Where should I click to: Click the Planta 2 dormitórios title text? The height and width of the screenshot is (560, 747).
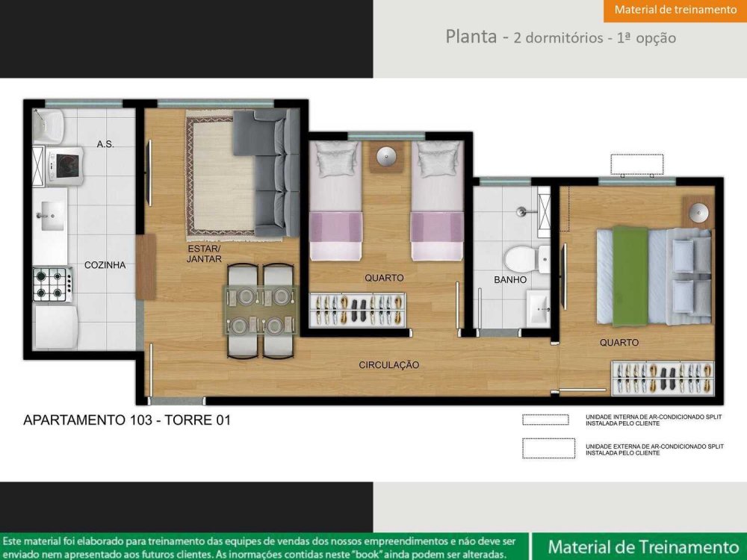pos(560,37)
